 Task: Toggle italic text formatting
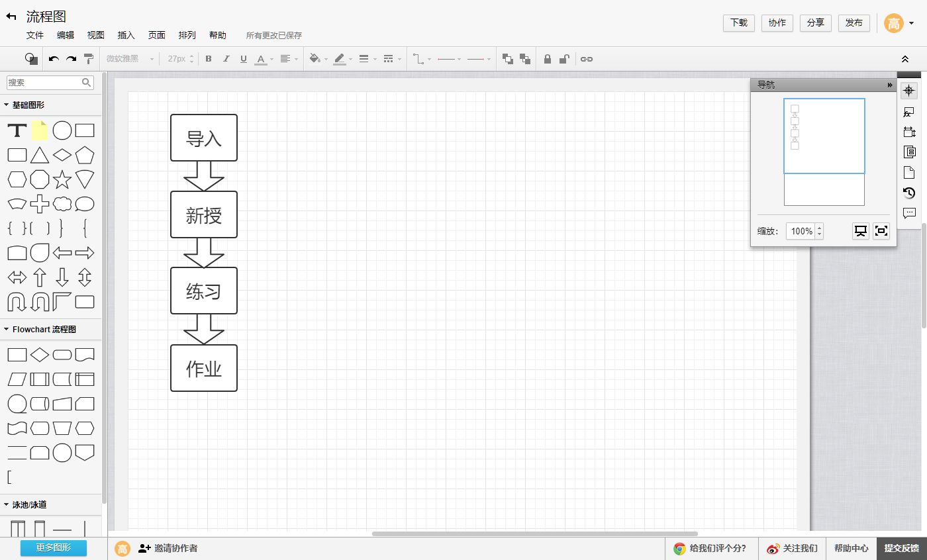click(226, 59)
